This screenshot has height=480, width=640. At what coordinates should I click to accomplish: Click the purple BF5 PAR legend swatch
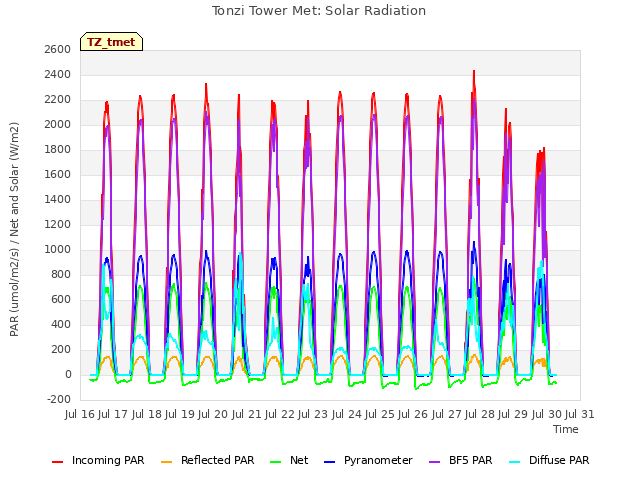(435, 461)
